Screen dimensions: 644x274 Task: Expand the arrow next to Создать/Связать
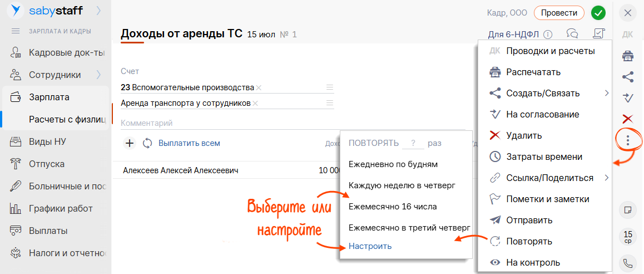click(606, 94)
